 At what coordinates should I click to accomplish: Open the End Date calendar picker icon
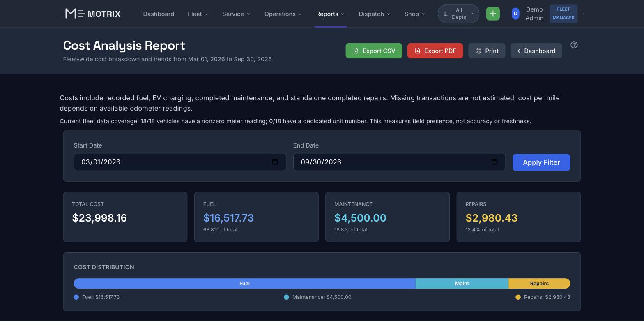tap(494, 162)
